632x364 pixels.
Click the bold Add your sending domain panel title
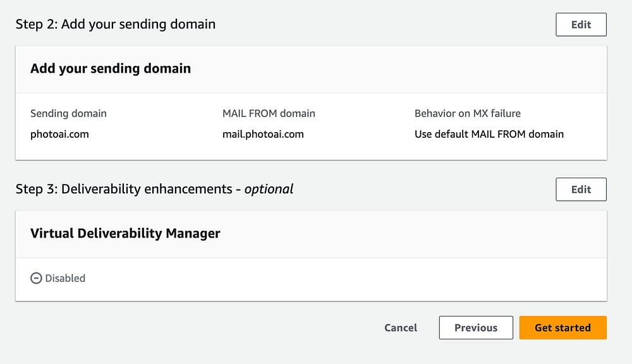pyautogui.click(x=111, y=68)
